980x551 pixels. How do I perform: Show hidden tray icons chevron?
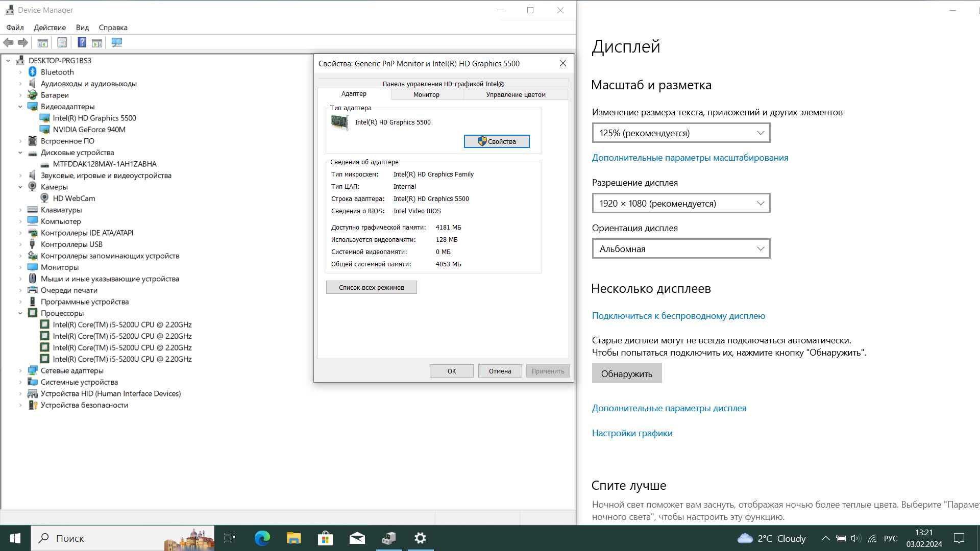(x=825, y=538)
